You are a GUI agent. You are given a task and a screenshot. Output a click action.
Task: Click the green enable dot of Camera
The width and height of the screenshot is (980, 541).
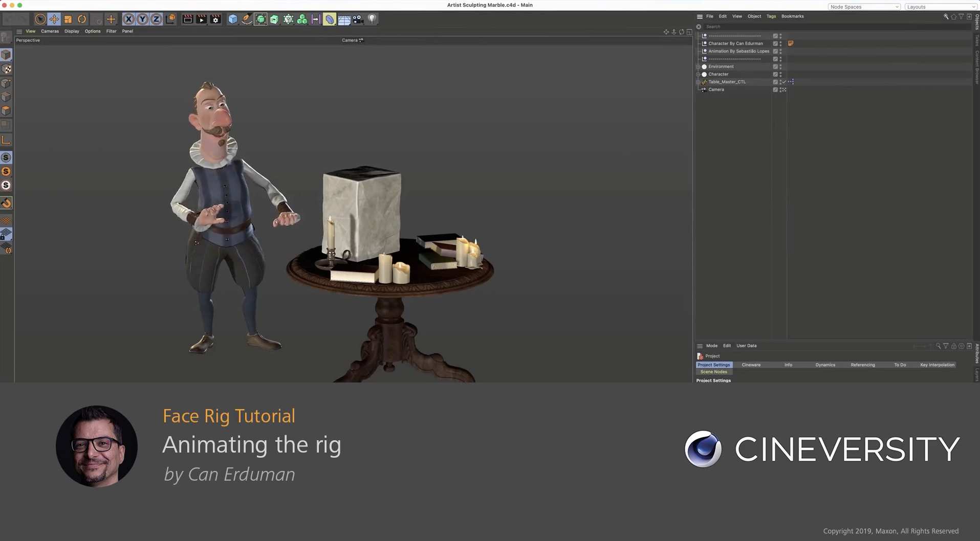click(779, 88)
